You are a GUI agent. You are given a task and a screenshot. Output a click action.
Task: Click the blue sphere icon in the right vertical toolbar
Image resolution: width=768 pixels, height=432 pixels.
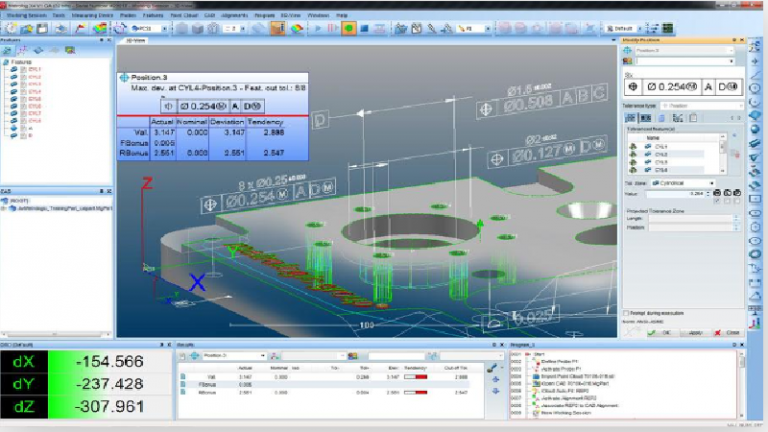coord(755,129)
